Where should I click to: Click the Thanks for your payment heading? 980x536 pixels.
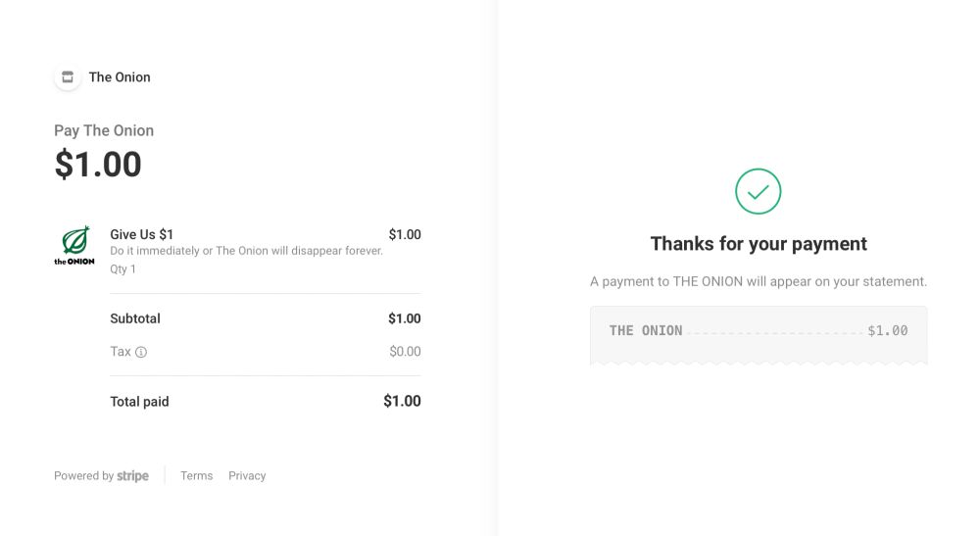click(x=759, y=244)
